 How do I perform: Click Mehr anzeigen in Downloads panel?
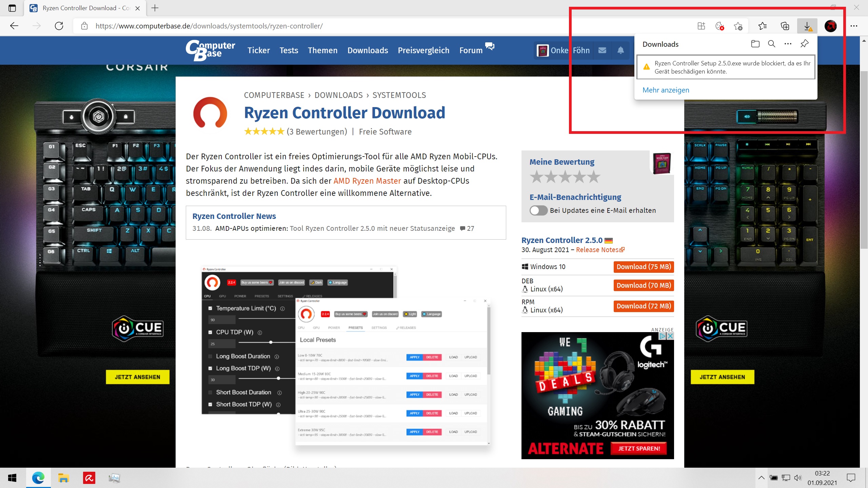[666, 90]
